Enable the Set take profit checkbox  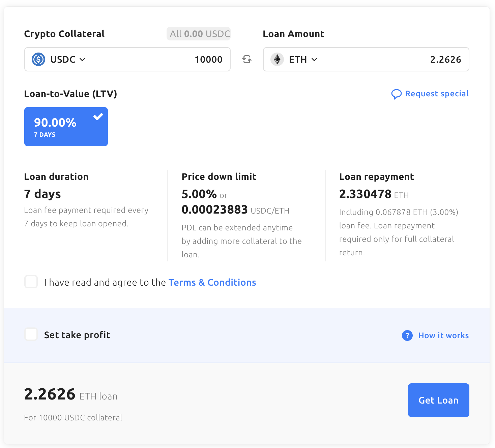pyautogui.click(x=31, y=334)
